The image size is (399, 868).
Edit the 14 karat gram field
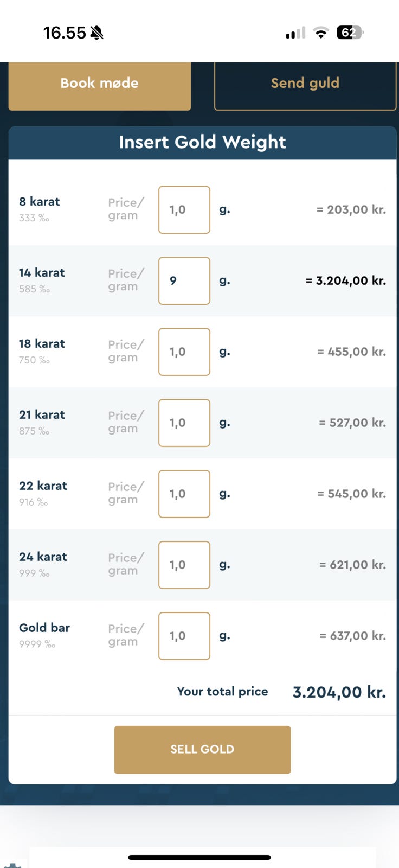click(184, 281)
